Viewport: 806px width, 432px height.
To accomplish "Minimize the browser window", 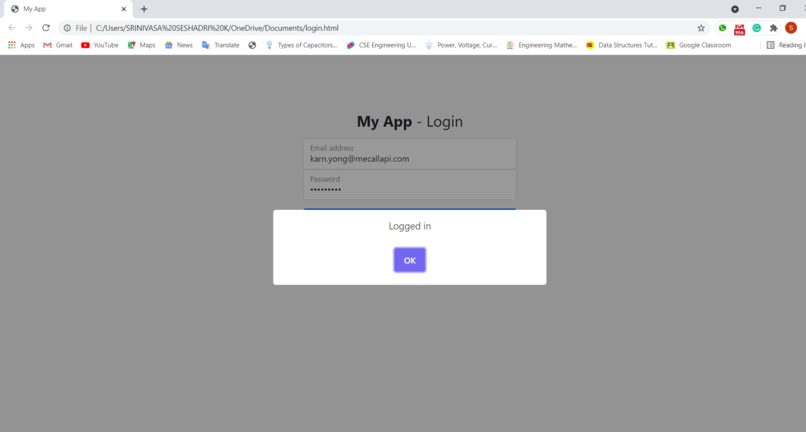I will [x=759, y=8].
